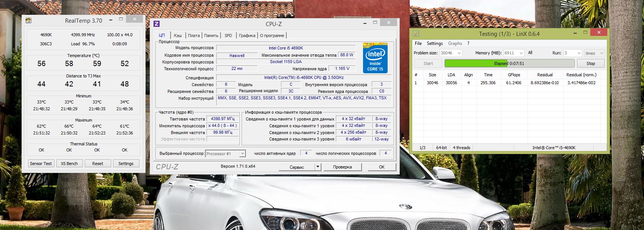This screenshot has width=644, height=230.
Task: Click the Intel Core i5 4690K model field
Action: coord(286,48)
